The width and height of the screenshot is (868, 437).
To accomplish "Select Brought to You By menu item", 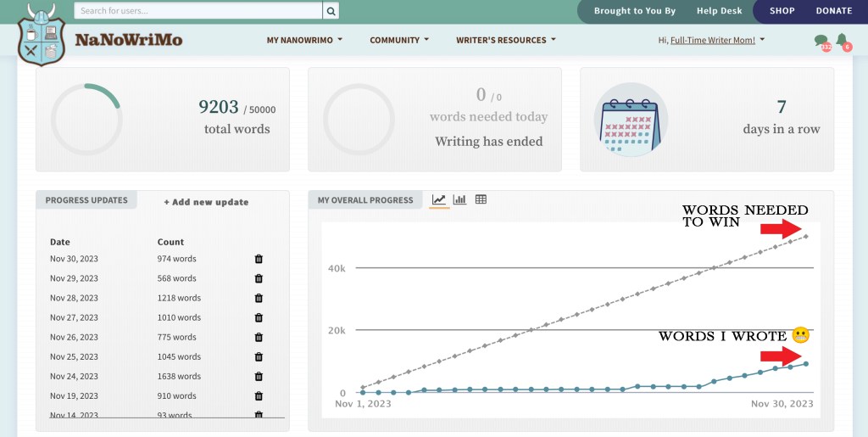I will 635,11.
